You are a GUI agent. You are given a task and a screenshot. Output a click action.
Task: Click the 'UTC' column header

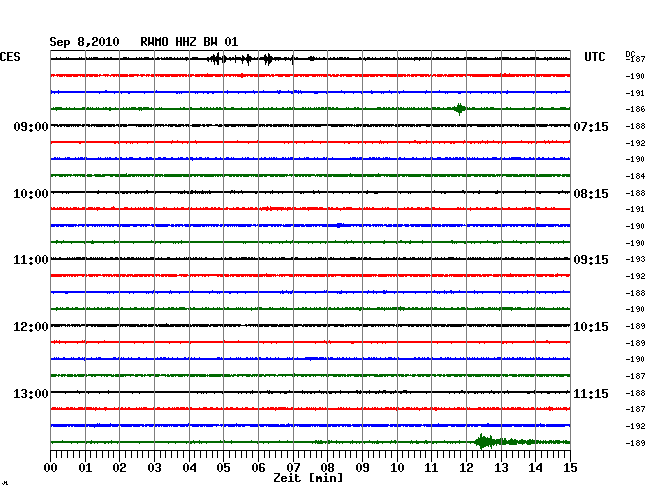tap(594, 57)
